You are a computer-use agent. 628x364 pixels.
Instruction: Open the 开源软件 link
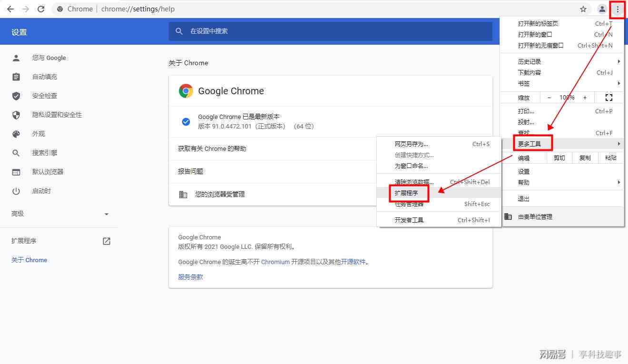point(353,262)
